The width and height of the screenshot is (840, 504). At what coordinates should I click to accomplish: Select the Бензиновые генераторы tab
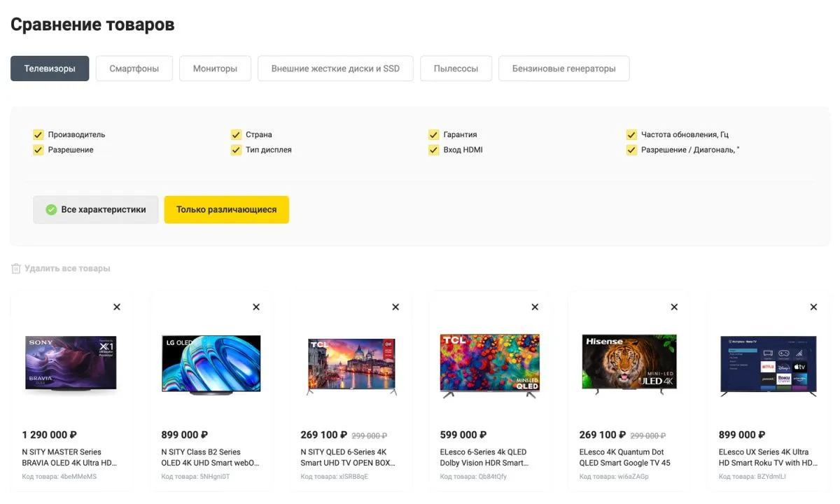pos(563,69)
